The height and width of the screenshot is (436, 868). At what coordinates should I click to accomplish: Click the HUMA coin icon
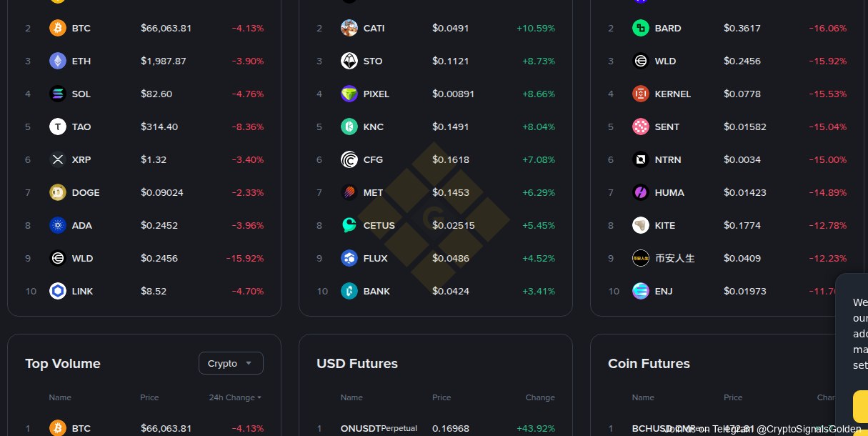coord(641,193)
